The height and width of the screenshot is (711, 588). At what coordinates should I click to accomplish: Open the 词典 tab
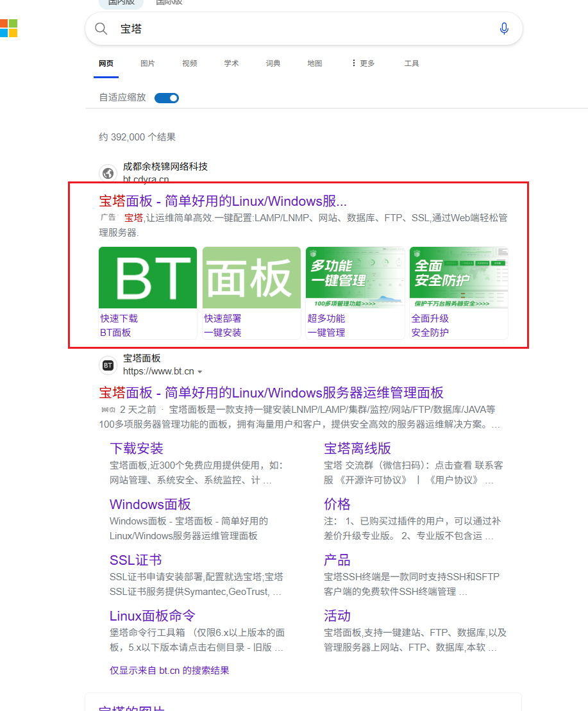[x=273, y=63]
